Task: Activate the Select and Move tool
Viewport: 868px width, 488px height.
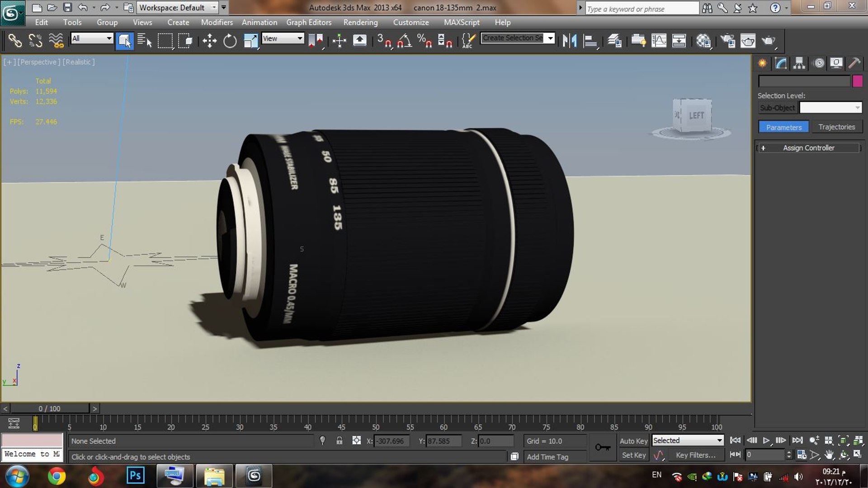Action: click(x=209, y=41)
